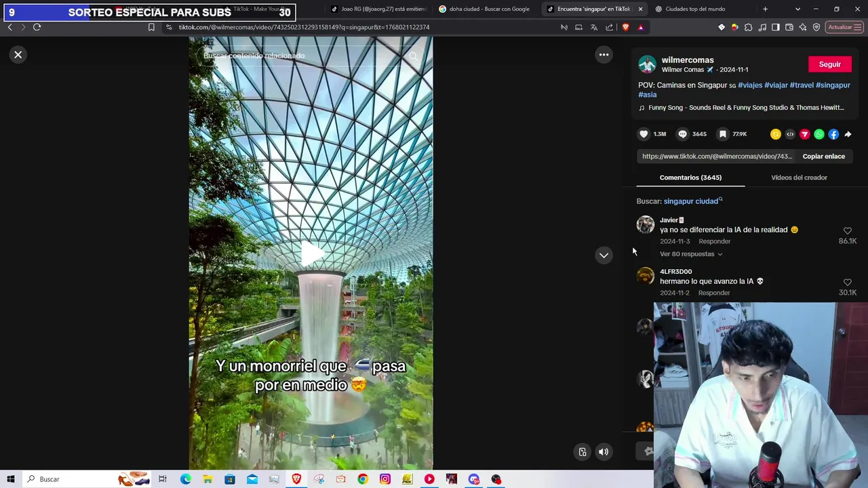Open the #singapur hashtag

pyautogui.click(x=833, y=85)
